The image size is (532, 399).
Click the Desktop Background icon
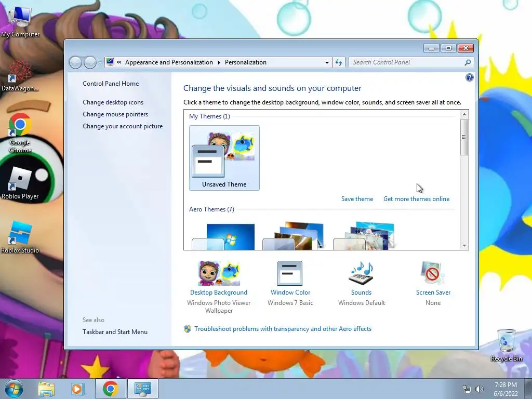coord(219,273)
